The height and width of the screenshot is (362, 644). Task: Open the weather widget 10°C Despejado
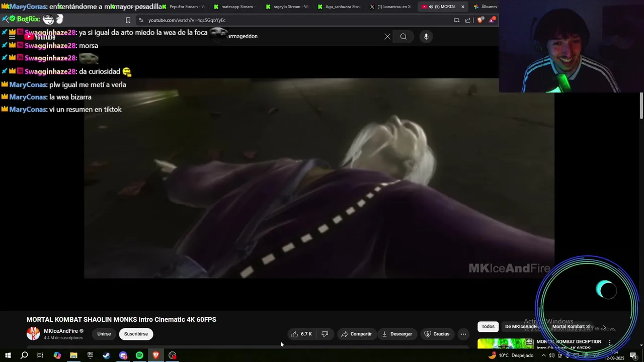(x=511, y=355)
